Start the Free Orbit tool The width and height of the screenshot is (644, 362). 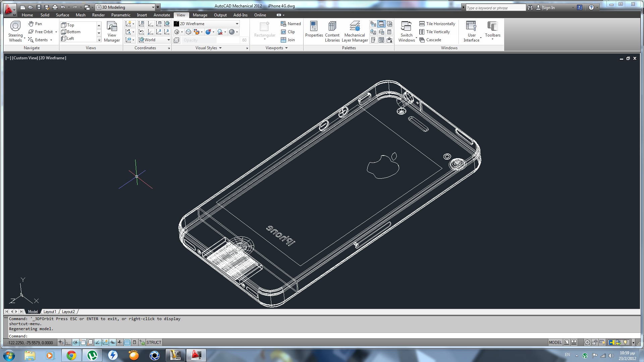pos(41,32)
